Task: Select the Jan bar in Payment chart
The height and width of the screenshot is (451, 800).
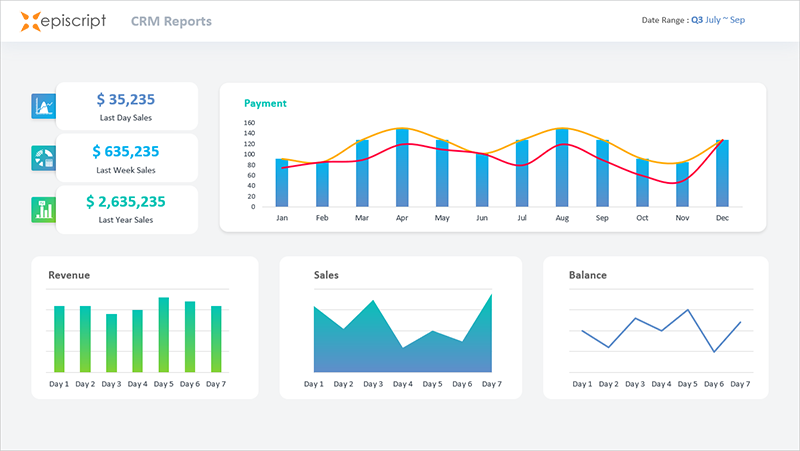Action: tap(282, 183)
